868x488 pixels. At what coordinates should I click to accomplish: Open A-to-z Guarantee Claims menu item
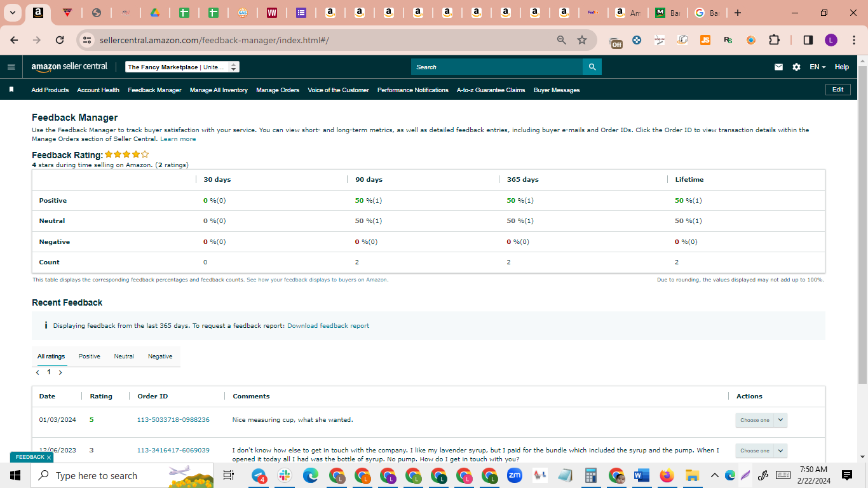[491, 90]
